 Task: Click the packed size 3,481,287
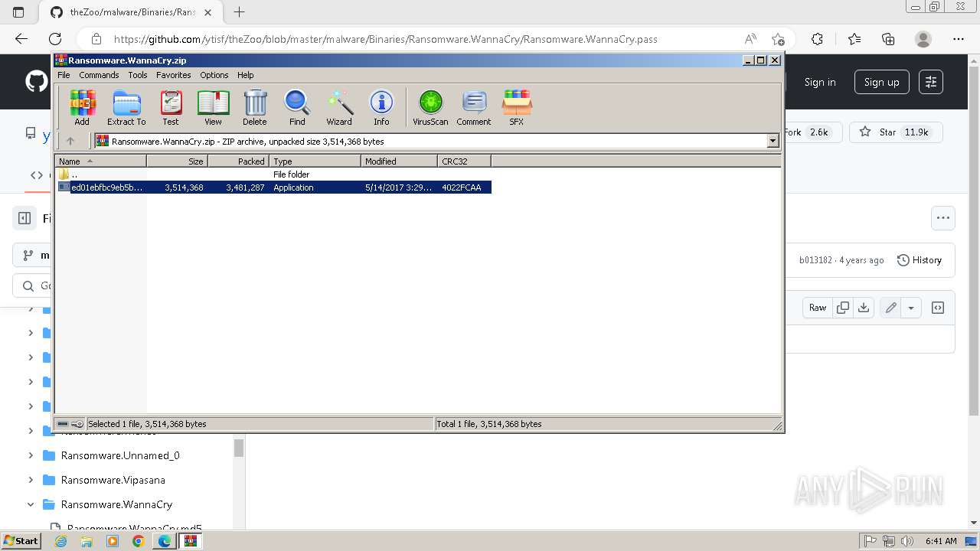245,187
